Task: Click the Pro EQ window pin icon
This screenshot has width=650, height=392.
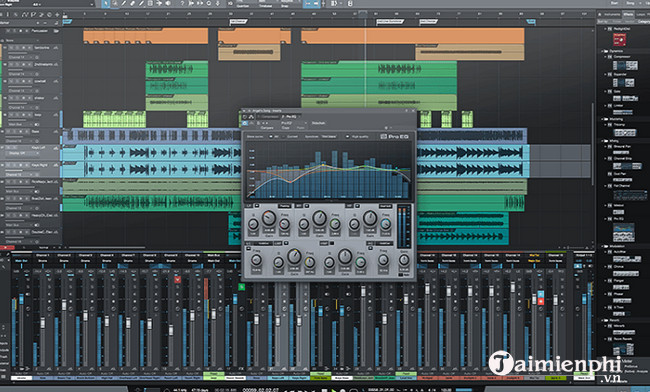Action: click(407, 111)
